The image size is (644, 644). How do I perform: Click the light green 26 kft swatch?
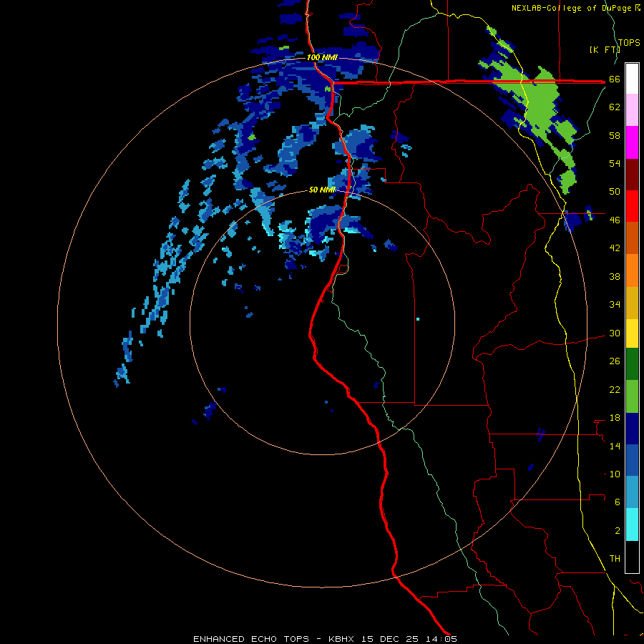(632, 396)
